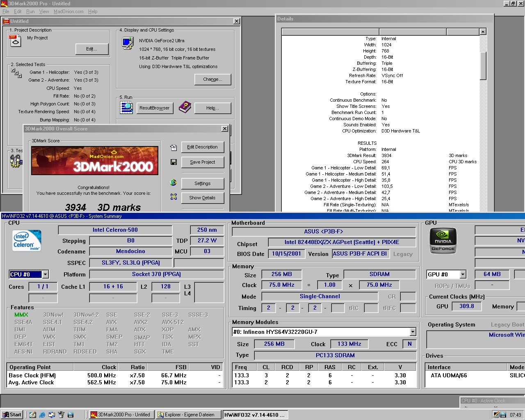Viewport: 525px width, 420px height.
Task: Click the Start button
Action: point(12,415)
